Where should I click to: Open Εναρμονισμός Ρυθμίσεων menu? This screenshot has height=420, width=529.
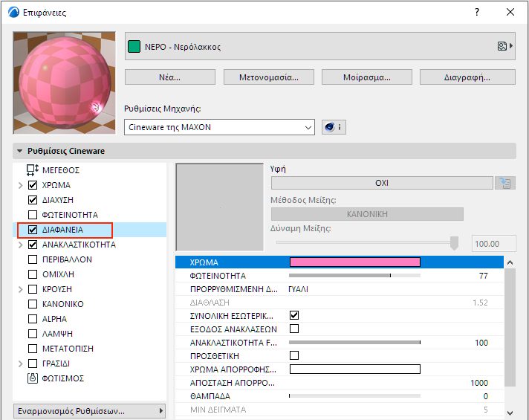coord(90,411)
